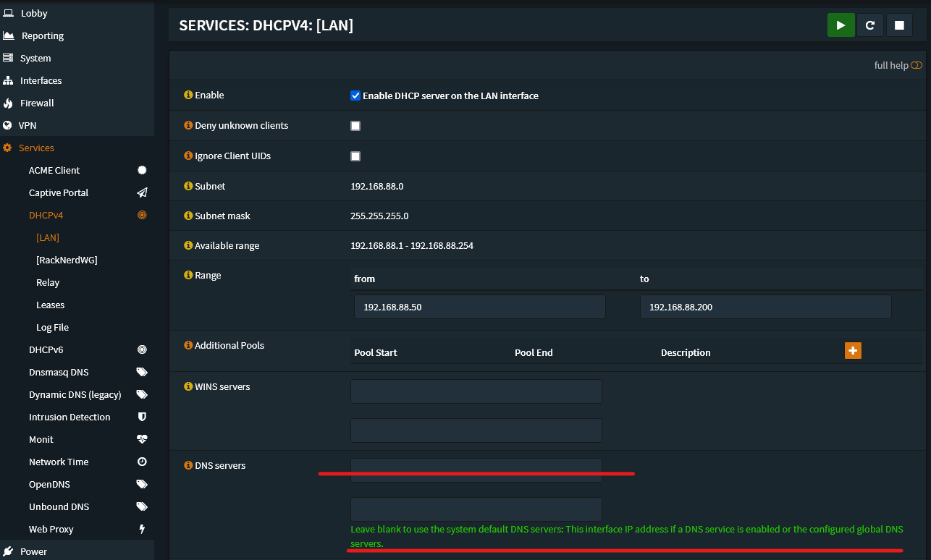This screenshot has width=931, height=560.
Task: Open the Leases page under DHCPv4
Action: click(51, 305)
